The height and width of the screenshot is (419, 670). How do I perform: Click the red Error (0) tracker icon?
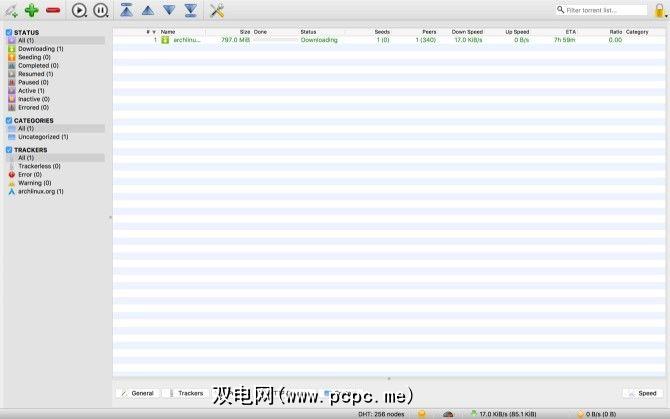tap(12, 175)
